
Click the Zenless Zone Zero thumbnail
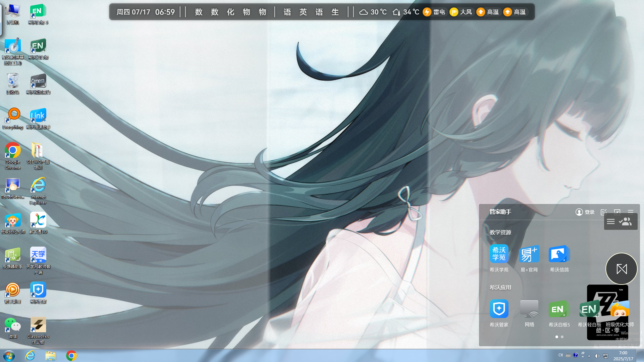click(607, 312)
